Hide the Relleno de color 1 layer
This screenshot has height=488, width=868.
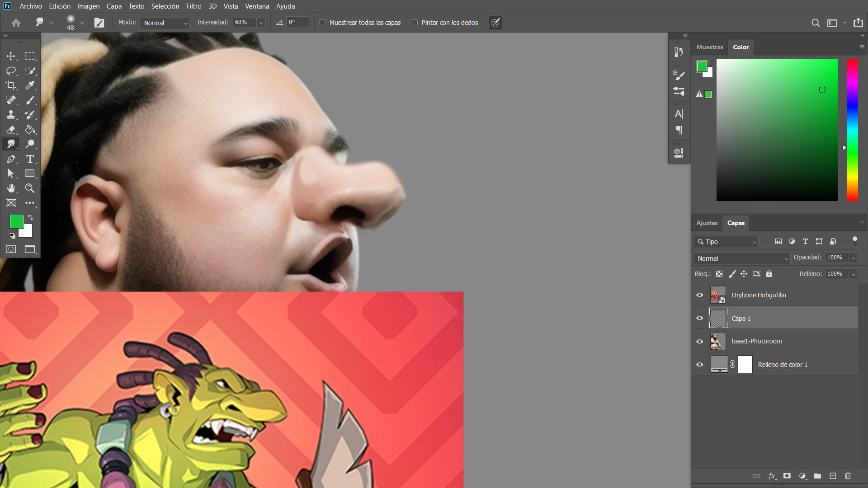(700, 365)
